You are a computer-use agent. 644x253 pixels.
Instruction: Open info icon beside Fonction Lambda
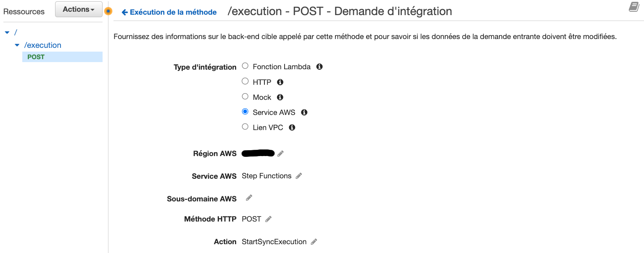[x=319, y=67]
